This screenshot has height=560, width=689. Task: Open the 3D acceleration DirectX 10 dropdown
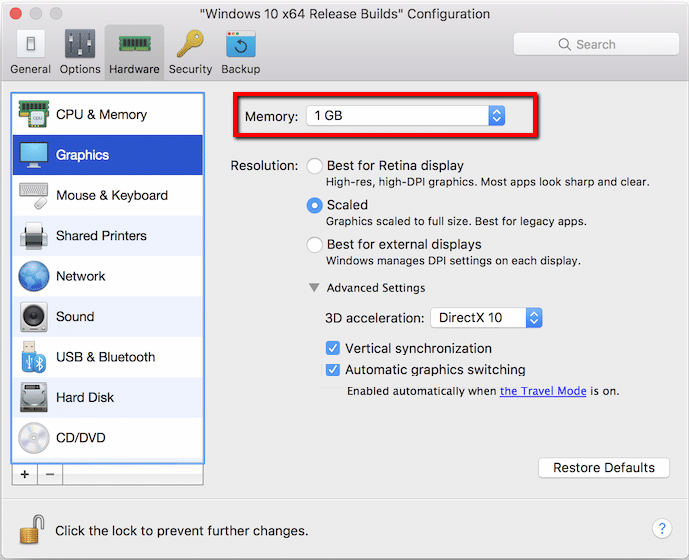487,318
